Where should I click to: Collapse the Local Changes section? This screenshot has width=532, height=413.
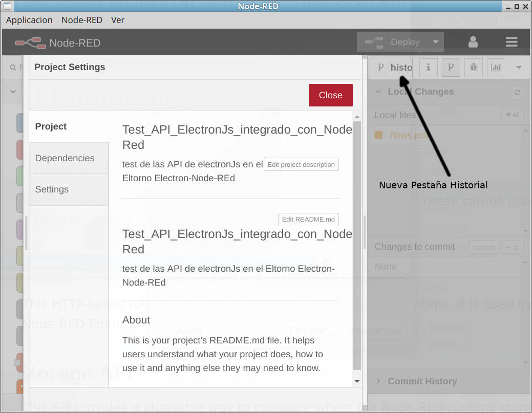pyautogui.click(x=377, y=92)
